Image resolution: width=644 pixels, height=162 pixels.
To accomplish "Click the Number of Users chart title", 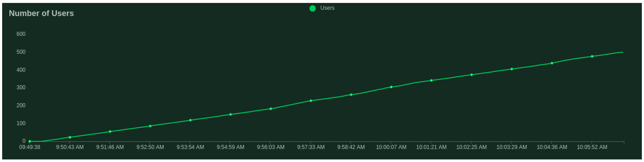I will [41, 13].
